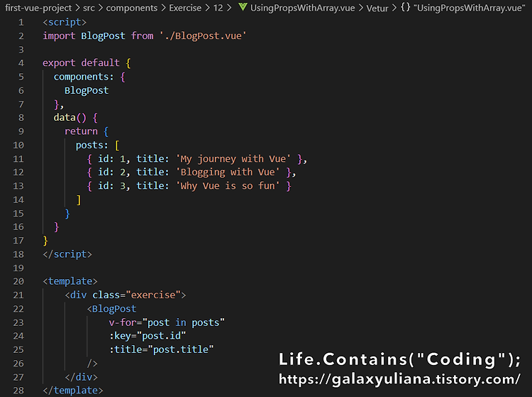532x397 pixels.
Task: Click BlogPost on line 6
Action: click(x=87, y=91)
